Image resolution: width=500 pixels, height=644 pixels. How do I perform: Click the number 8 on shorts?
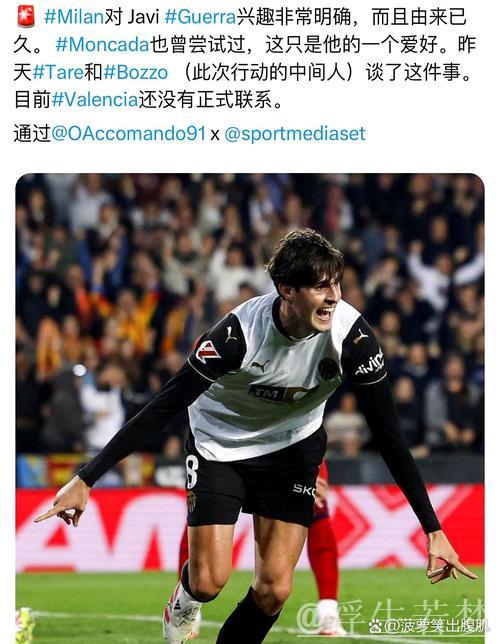[x=192, y=472]
